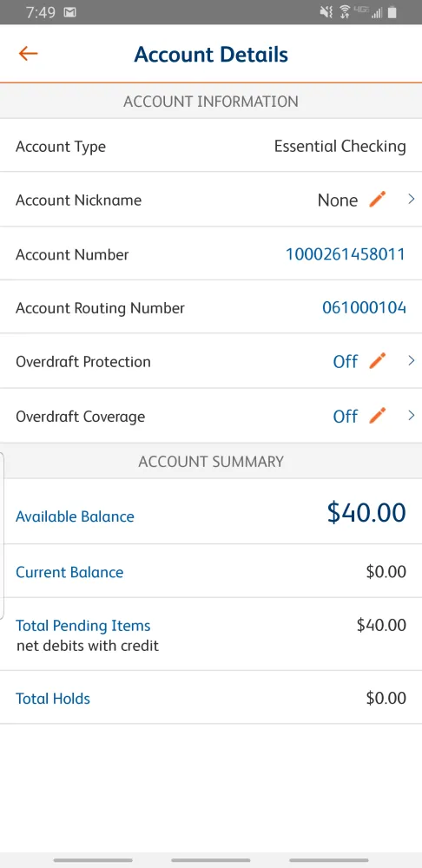Expand the Overdraft Coverage row chevron
The height and width of the screenshot is (868, 422).
pos(411,415)
